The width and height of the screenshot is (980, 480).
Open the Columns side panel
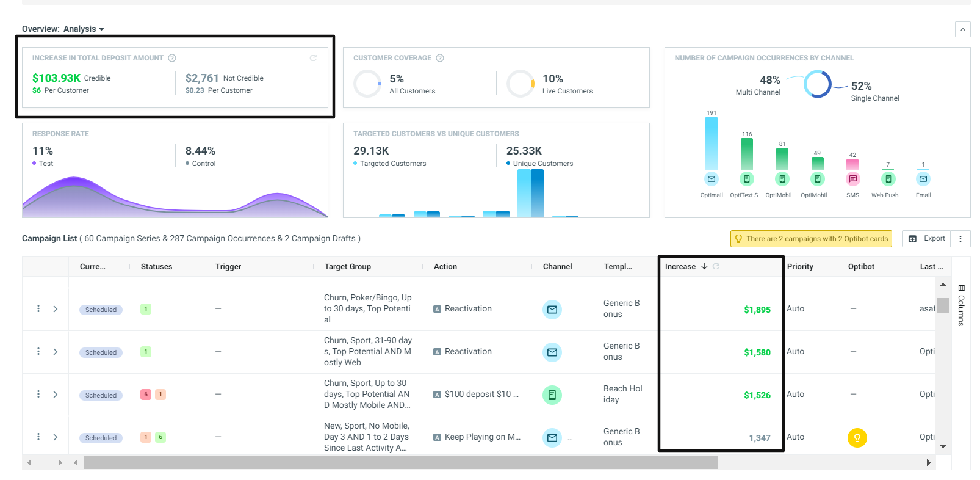[x=961, y=305]
